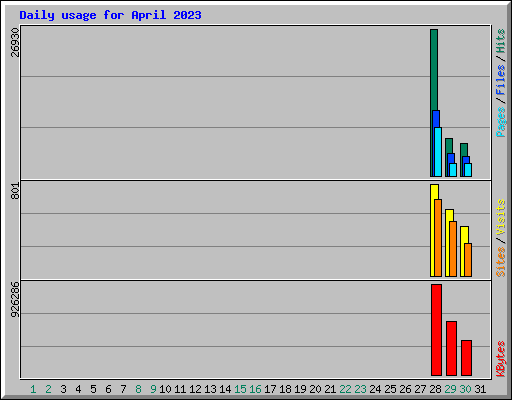This screenshot has width=512, height=400.
Task: Click day 2 on the x-axis
Action: (48, 389)
